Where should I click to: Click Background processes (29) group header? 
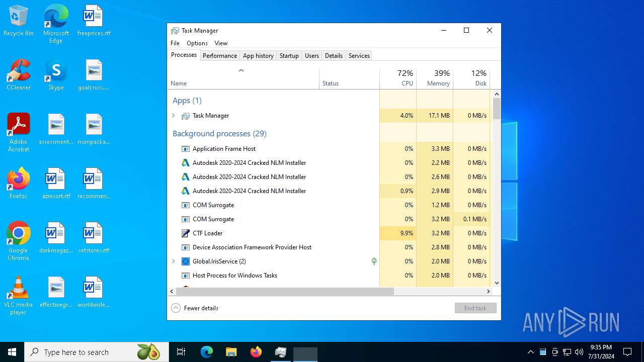click(219, 134)
